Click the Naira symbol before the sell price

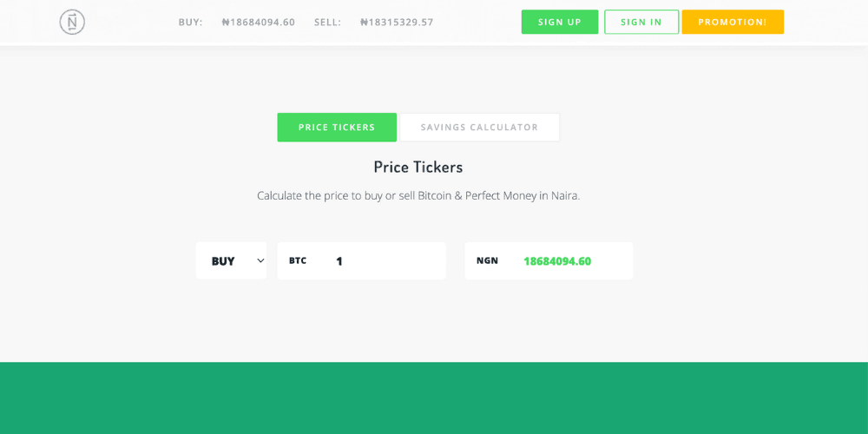point(365,23)
